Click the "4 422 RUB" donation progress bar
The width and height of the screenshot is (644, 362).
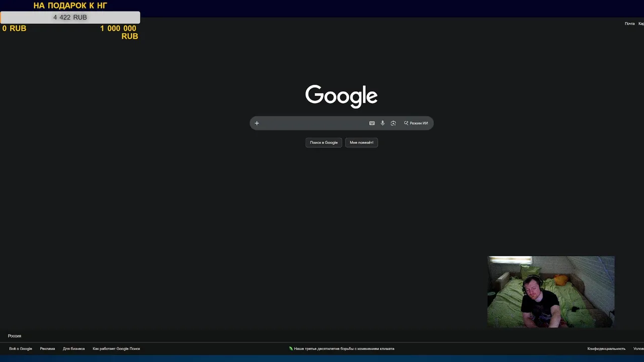pyautogui.click(x=70, y=17)
